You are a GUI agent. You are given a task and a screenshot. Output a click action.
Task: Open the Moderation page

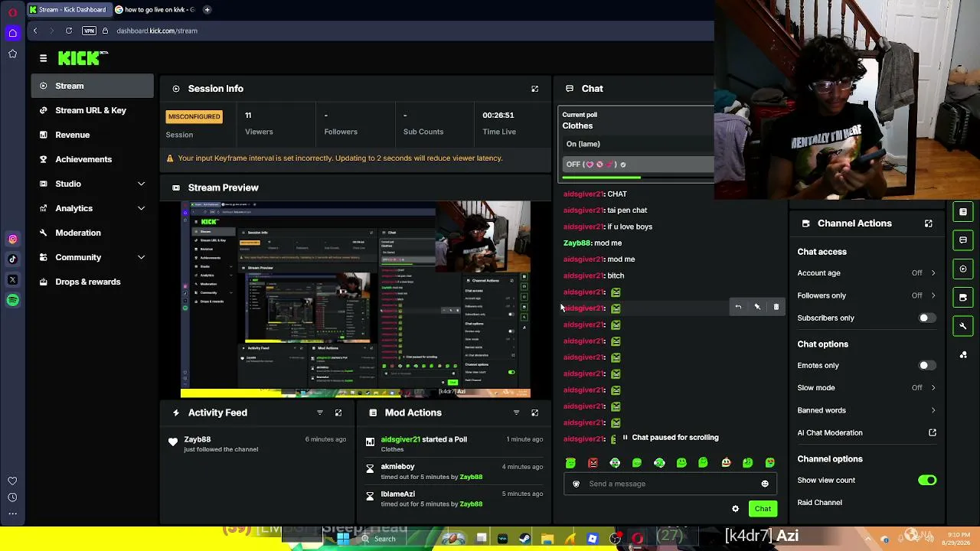(92, 233)
